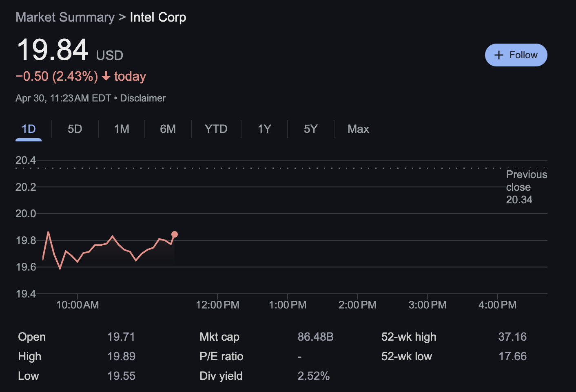Screen dimensions: 576x392
Task: Click the Intel Corp title text
Action: (158, 18)
